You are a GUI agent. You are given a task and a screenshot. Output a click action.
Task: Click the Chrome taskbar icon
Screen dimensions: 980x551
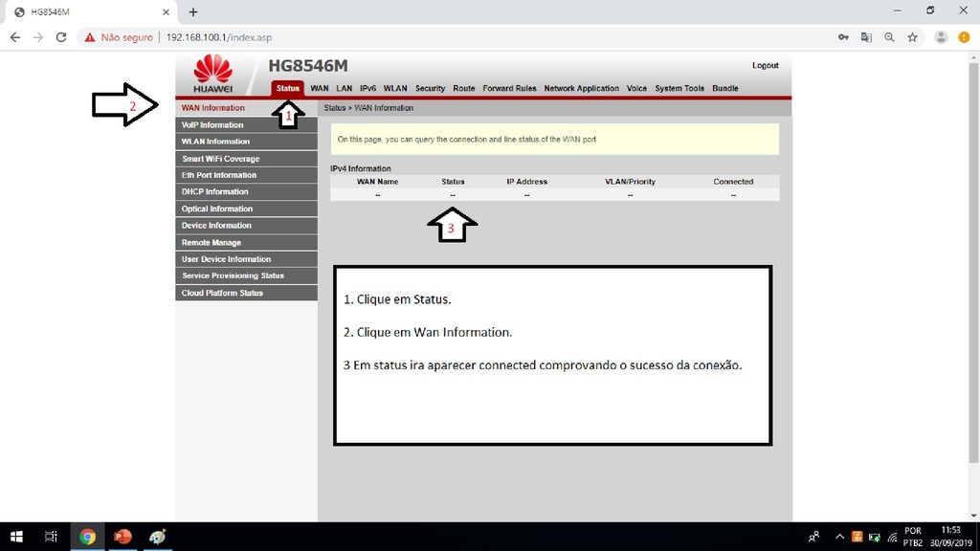(x=87, y=537)
